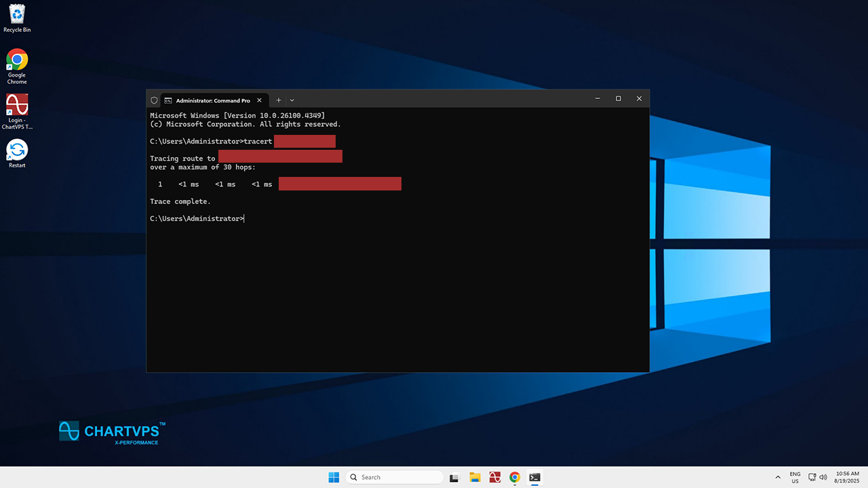The width and height of the screenshot is (868, 488).
Task: Launch Chrome from the taskbar
Action: [x=515, y=477]
